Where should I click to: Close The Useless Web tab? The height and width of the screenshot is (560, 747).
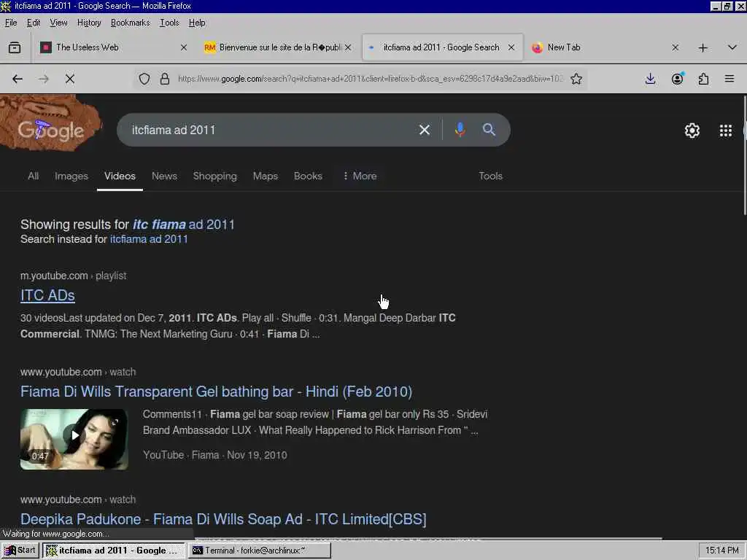[184, 47]
